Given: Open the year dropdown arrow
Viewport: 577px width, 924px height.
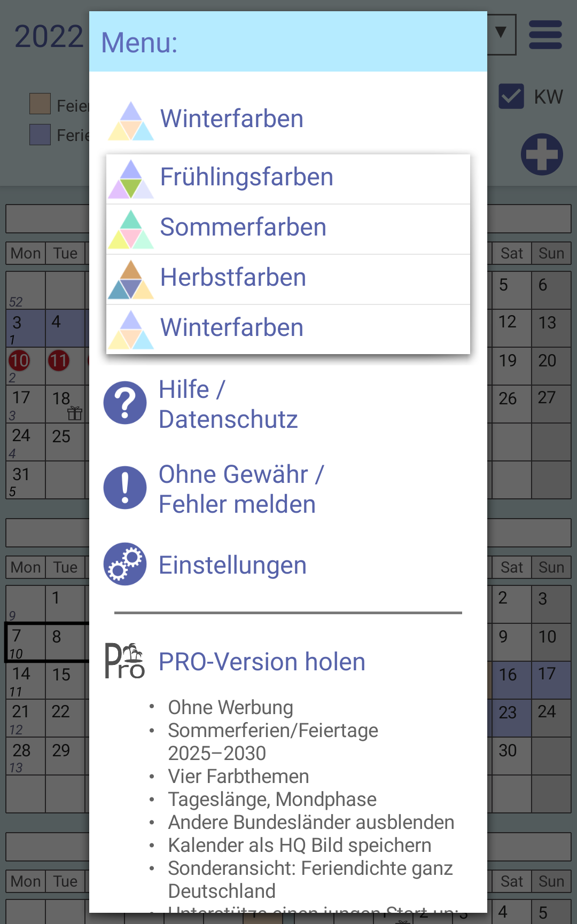Looking at the screenshot, I should (501, 33).
